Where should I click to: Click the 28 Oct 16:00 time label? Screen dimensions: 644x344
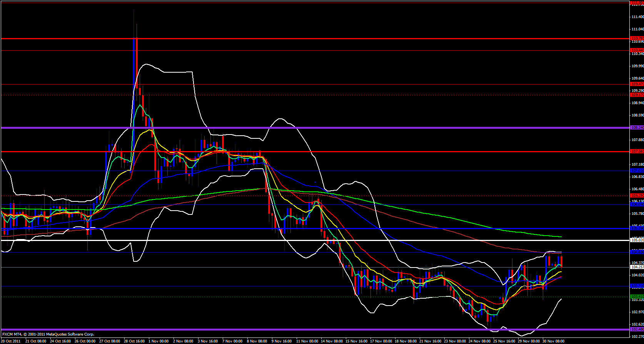pyautogui.click(x=134, y=341)
